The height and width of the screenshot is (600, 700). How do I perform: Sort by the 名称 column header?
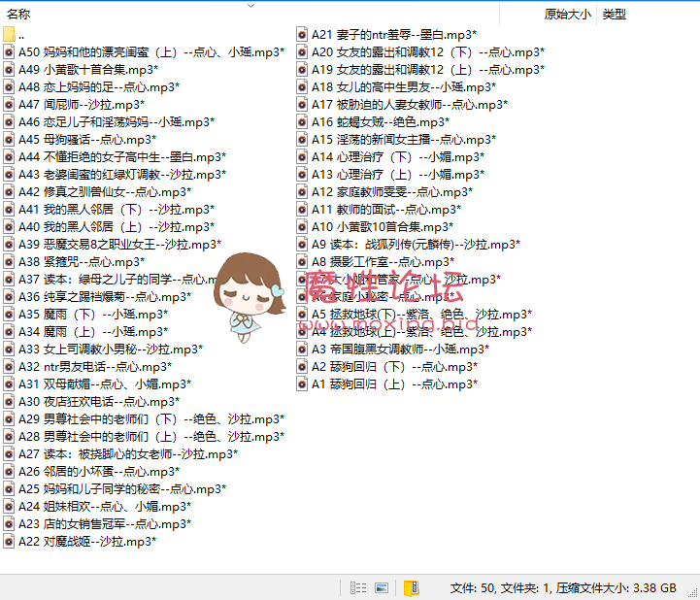pos(18,14)
